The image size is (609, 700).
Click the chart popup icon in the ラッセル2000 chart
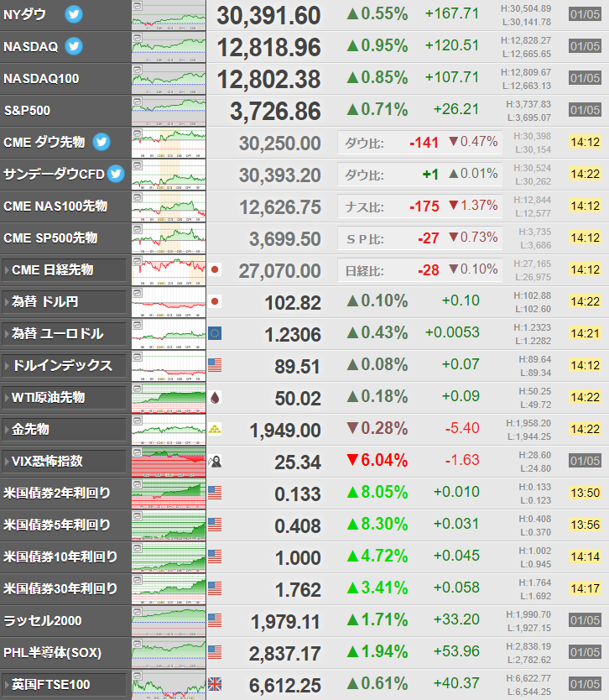[138, 612]
